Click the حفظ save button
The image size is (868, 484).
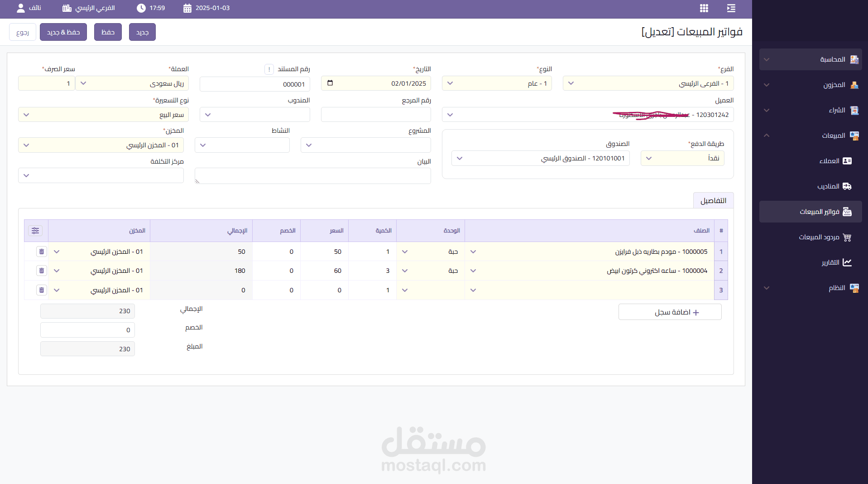(108, 32)
